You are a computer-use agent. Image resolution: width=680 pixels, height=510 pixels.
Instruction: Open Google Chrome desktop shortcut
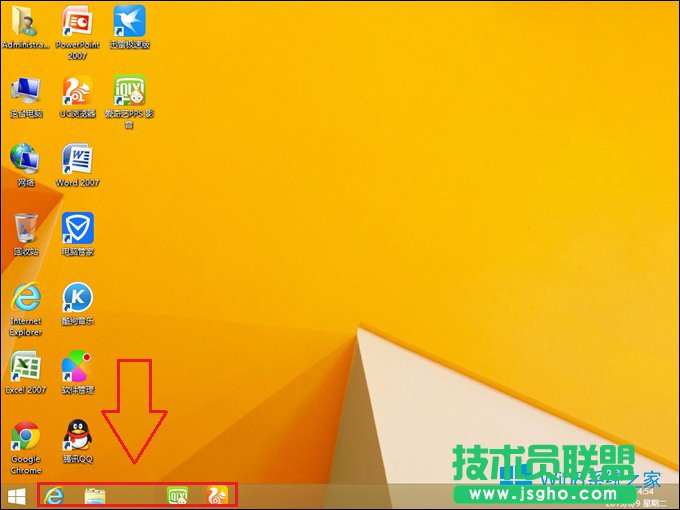pyautogui.click(x=25, y=436)
